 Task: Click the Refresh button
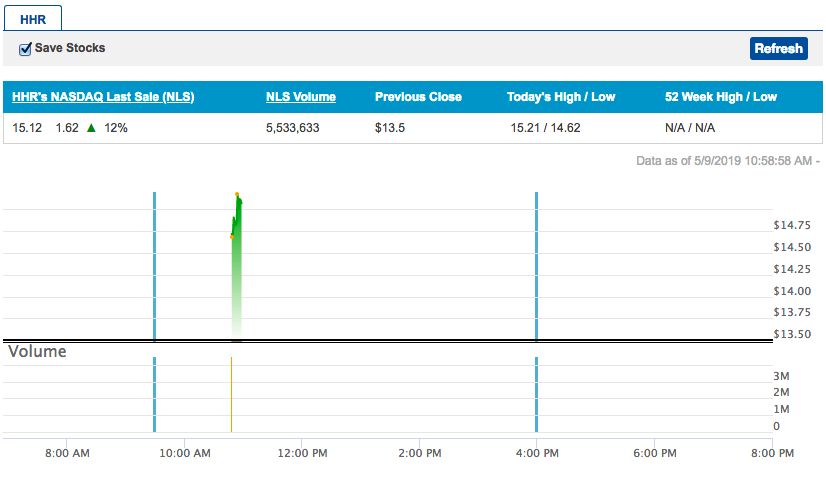pos(779,48)
